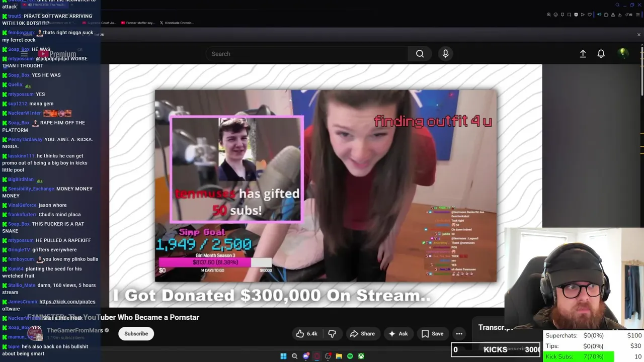Viewport: 644px width, 362px height.
Task: Open kick.com/piratesoftware link in chat
Action: click(49, 305)
